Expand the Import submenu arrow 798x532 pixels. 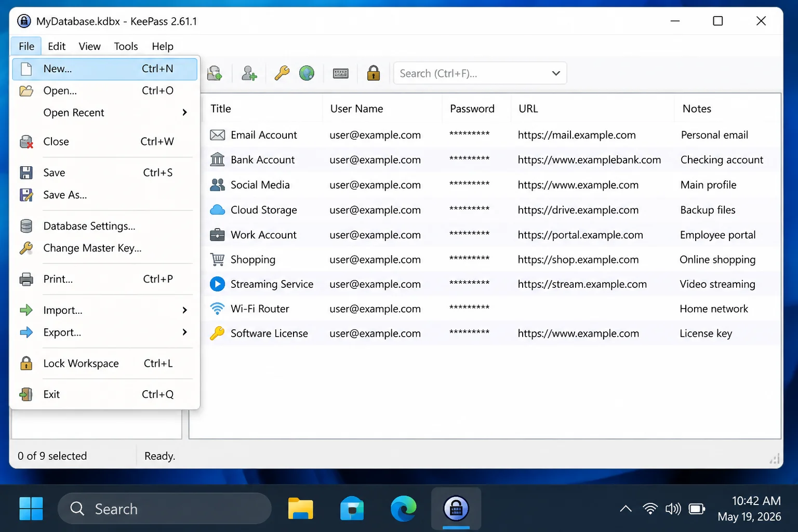coord(184,310)
